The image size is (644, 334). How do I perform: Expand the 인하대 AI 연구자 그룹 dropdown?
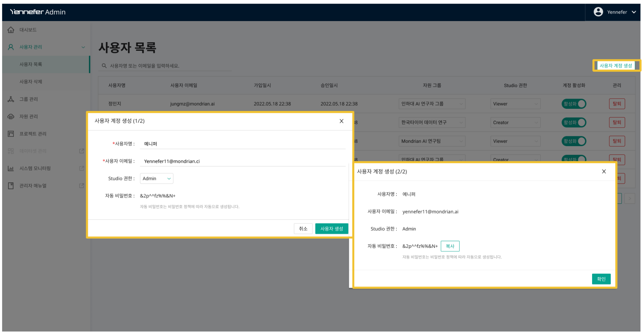pos(432,104)
